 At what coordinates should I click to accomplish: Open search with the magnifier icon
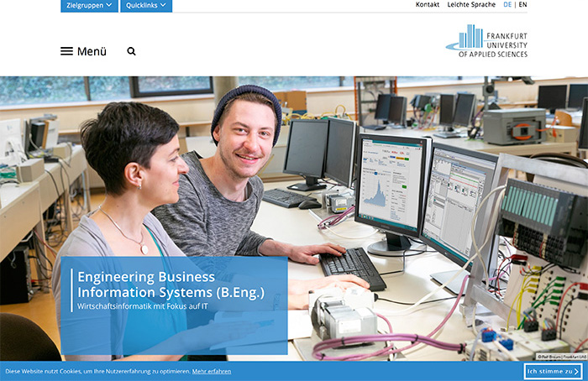(131, 51)
